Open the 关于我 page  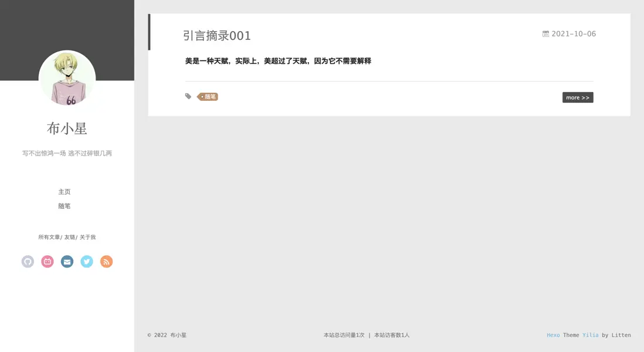[87, 236]
